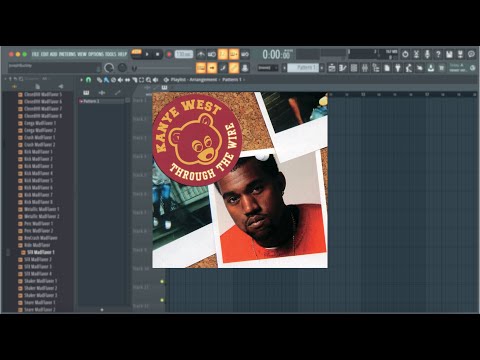The width and height of the screenshot is (480, 360).
Task: Select the Playback speaker tool in playlist
Action: pos(155,80)
